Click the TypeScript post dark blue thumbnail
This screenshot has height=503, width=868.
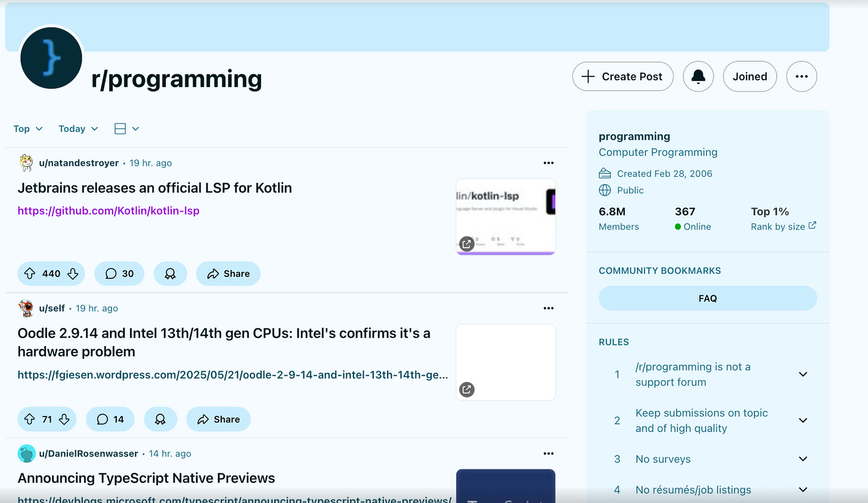point(506,486)
